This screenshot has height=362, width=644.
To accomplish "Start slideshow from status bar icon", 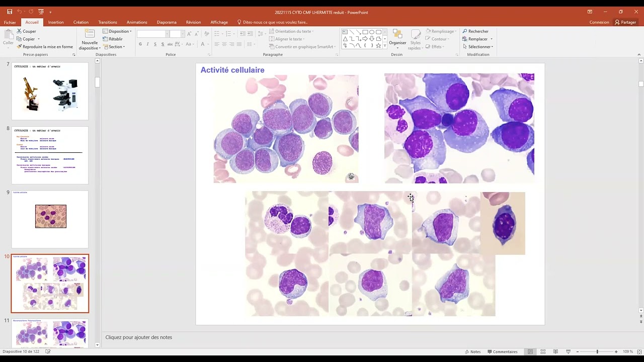I will (x=568, y=352).
